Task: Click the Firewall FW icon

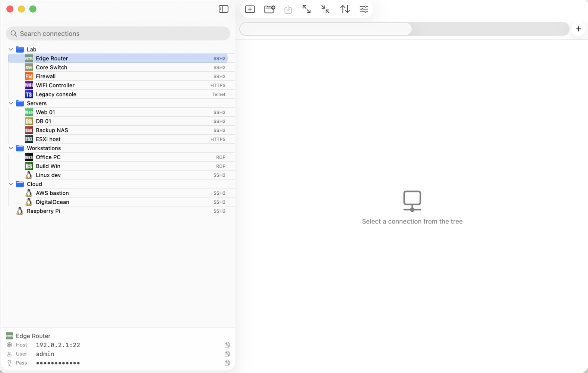Action: (x=29, y=76)
